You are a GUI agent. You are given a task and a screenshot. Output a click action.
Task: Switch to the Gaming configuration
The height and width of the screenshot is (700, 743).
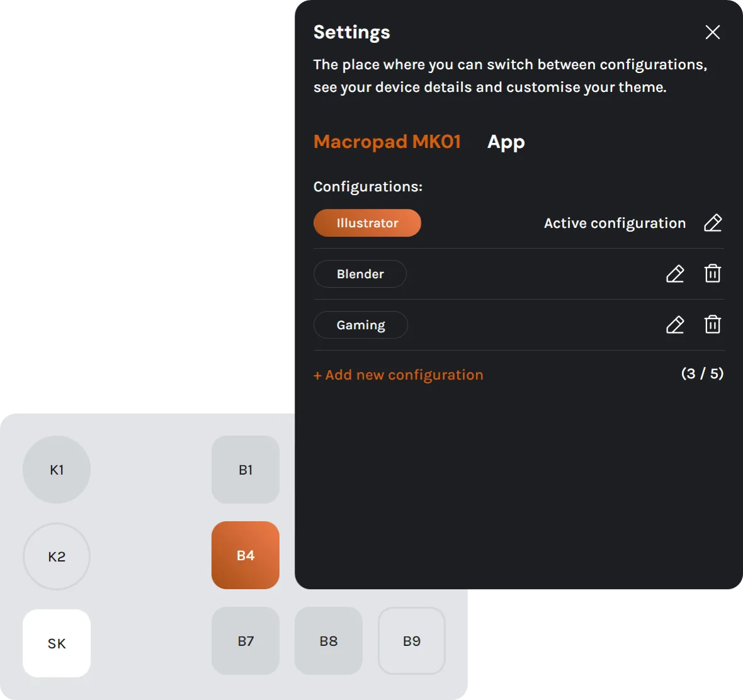[x=360, y=325]
